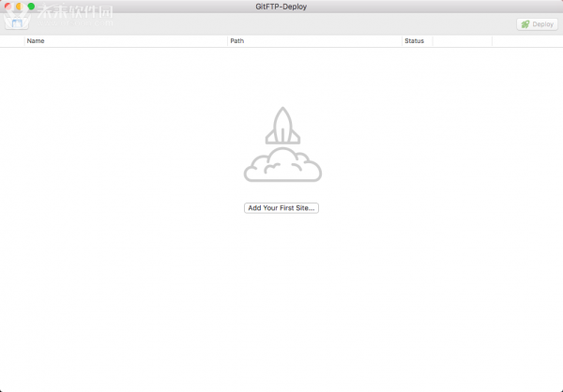Screen dimensions: 563x392
Task: Deploy using the rocket Deploy button
Action: pos(537,24)
